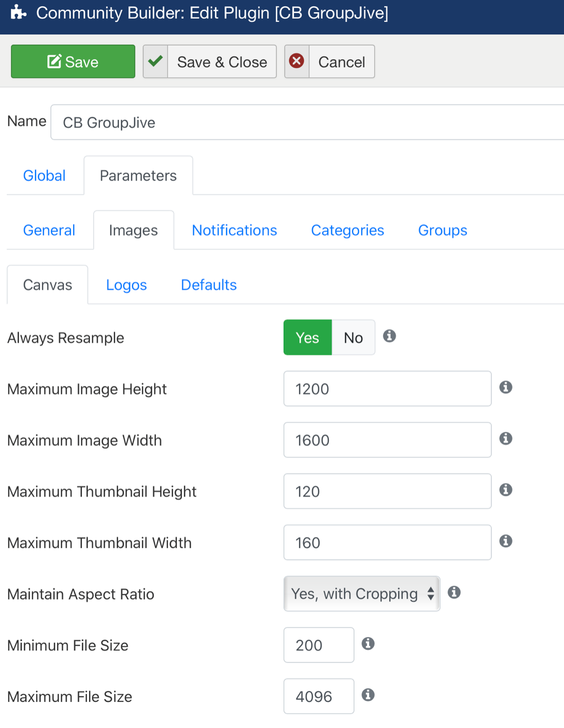Image resolution: width=564 pixels, height=728 pixels.
Task: Click the green Save button
Action: click(x=73, y=62)
